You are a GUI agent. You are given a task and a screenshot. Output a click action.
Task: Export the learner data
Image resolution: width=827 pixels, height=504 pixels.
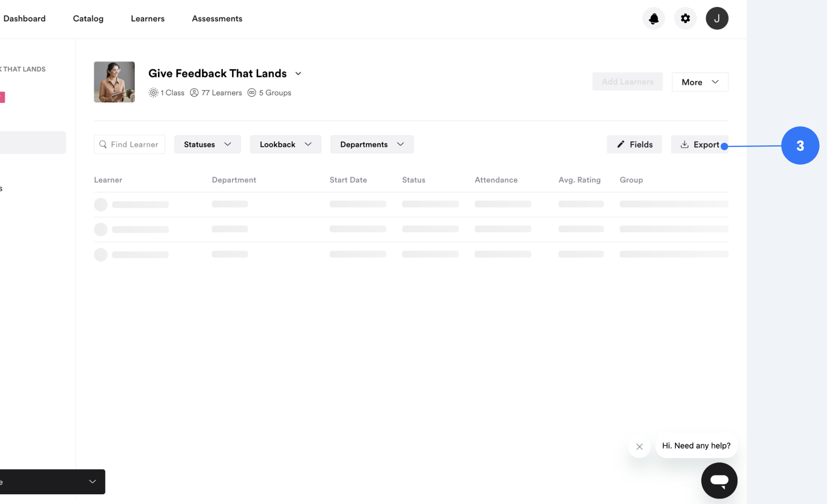point(701,144)
